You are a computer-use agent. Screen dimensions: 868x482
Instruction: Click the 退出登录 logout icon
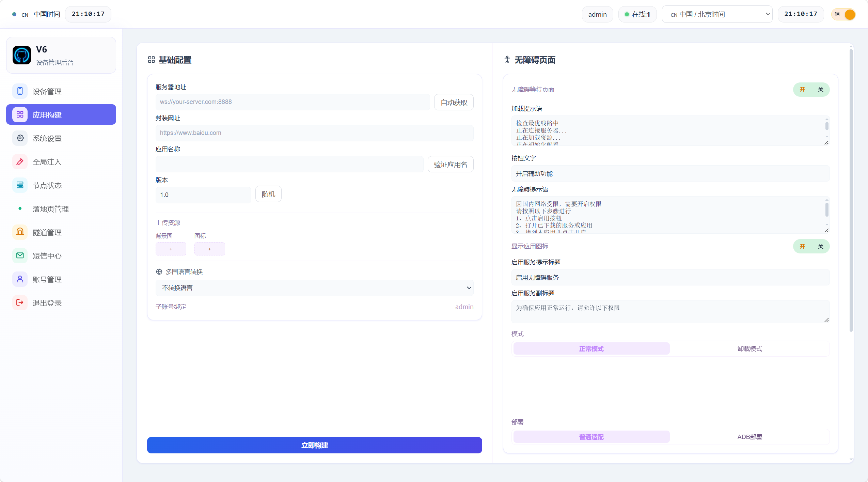(20, 303)
